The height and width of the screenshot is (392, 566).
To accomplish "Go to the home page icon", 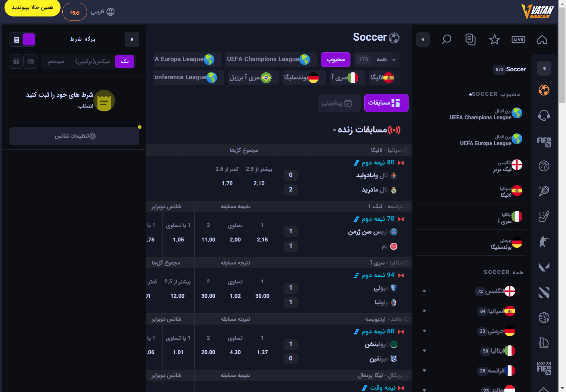I will 542,39.
